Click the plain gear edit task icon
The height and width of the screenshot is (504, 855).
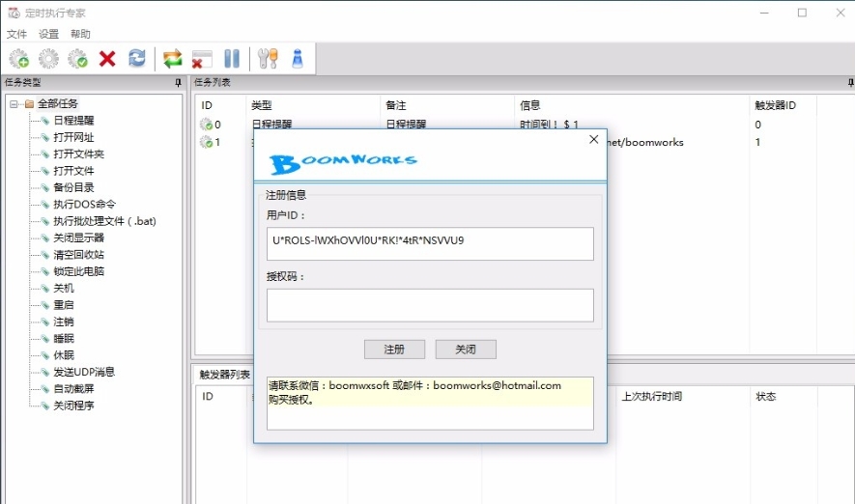(x=48, y=58)
